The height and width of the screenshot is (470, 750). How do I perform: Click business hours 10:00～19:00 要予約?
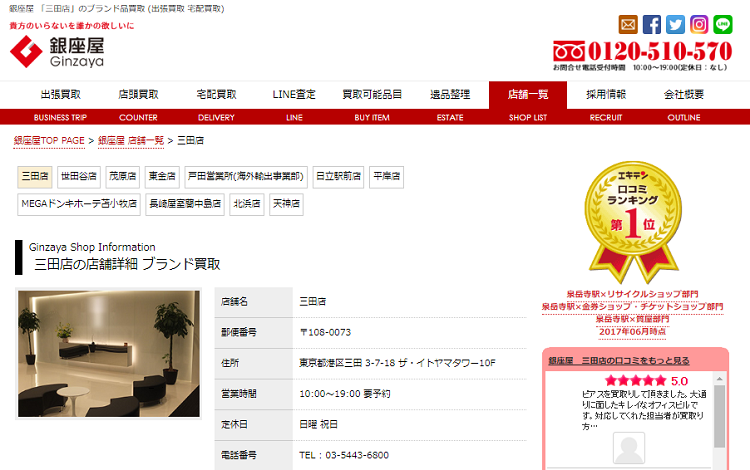point(345,393)
